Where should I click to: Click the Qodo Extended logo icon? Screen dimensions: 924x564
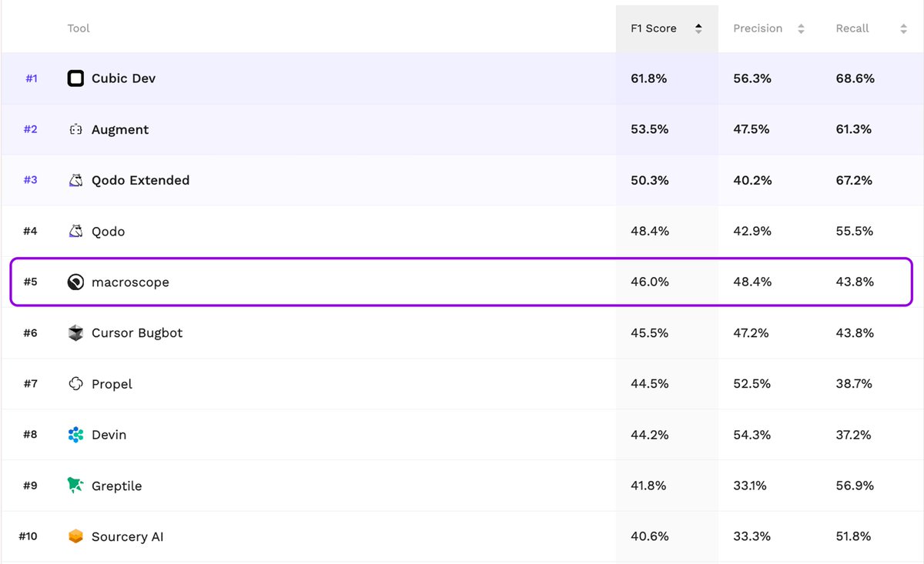point(75,180)
